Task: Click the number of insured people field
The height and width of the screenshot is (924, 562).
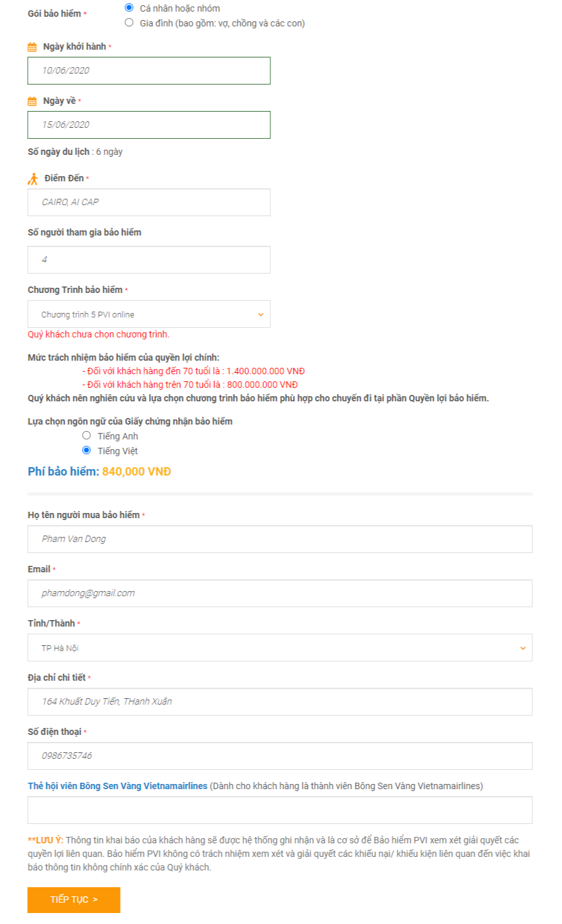Action: coord(148,259)
